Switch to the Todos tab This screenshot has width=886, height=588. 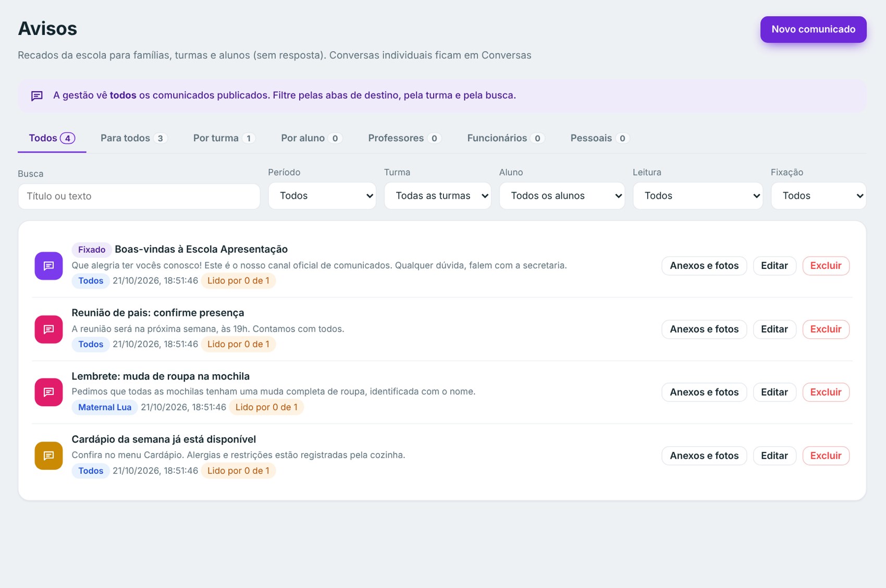[x=52, y=138]
